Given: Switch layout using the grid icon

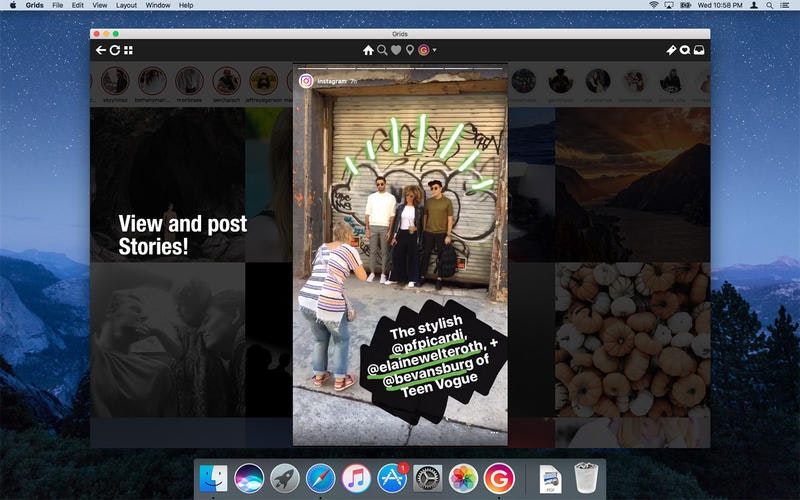Looking at the screenshot, I should 129,50.
